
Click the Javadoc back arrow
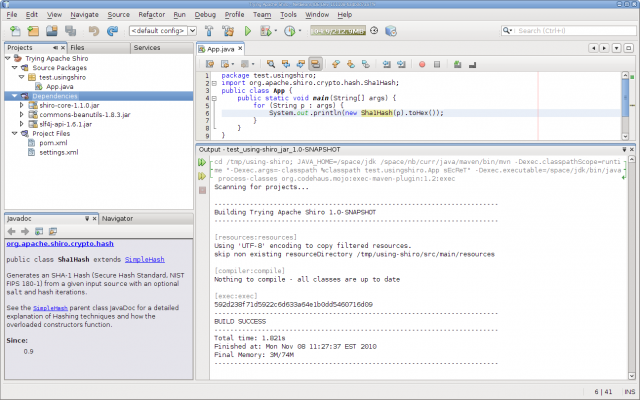[x=12, y=232]
